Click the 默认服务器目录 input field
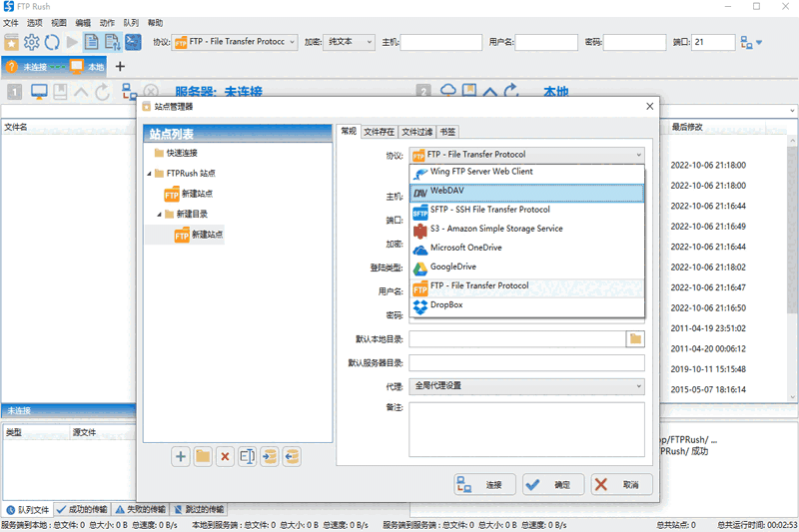Screen dimensions: 799x532 coord(527,363)
